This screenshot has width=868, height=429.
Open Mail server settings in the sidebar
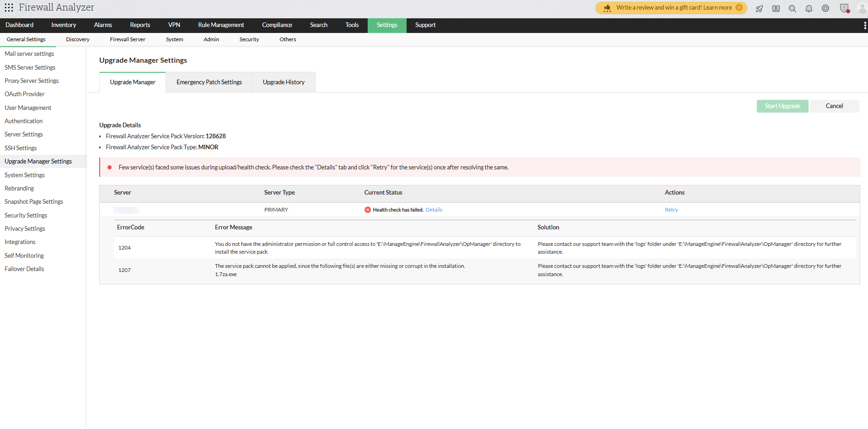[29, 54]
